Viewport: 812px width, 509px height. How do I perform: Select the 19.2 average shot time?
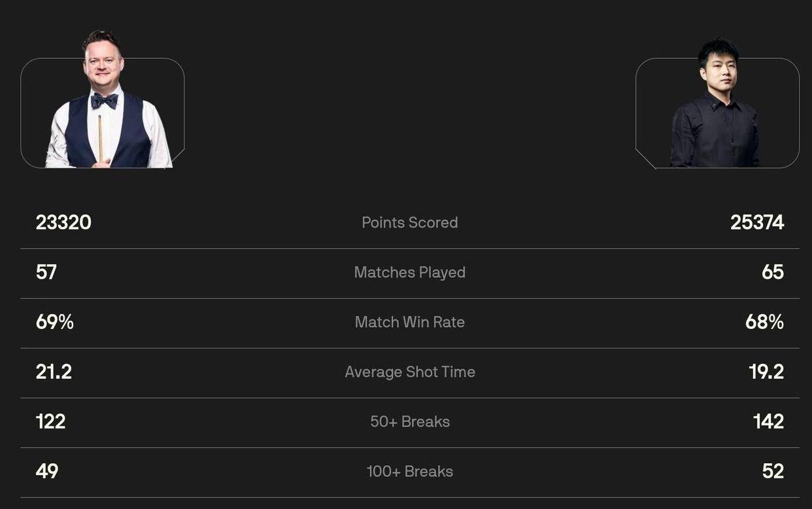[x=766, y=372]
